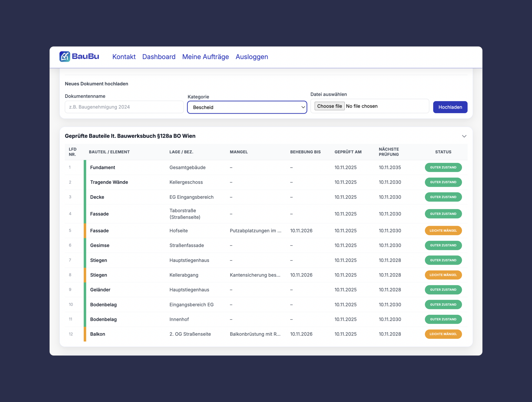Click Fassade in the Hofseite row
Image resolution: width=532 pixels, height=402 pixels.
pos(99,230)
